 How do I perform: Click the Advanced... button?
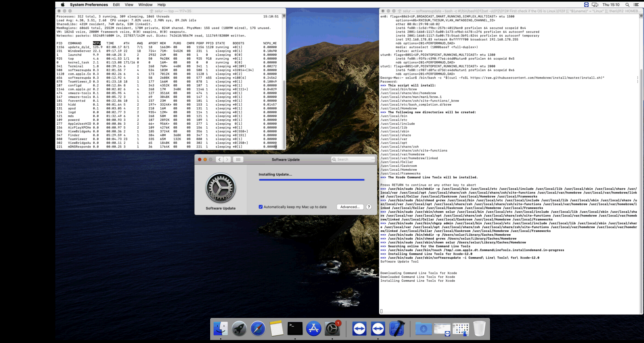350,207
